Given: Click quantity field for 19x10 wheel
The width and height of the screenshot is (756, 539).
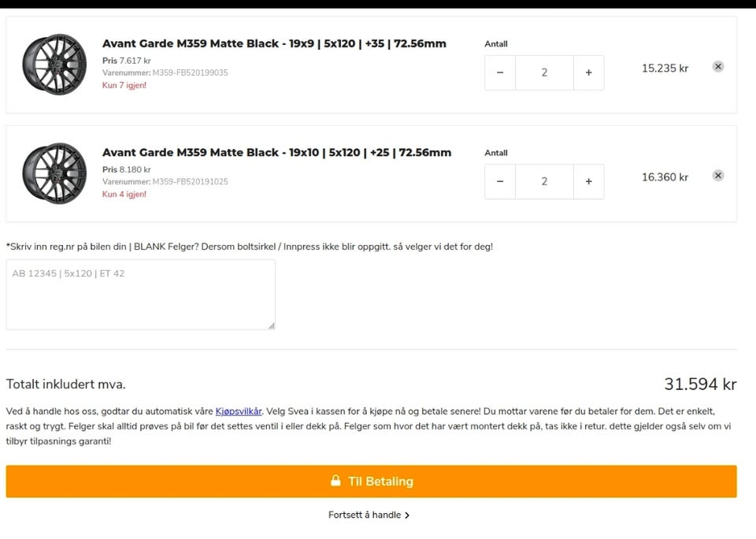Looking at the screenshot, I should (544, 181).
